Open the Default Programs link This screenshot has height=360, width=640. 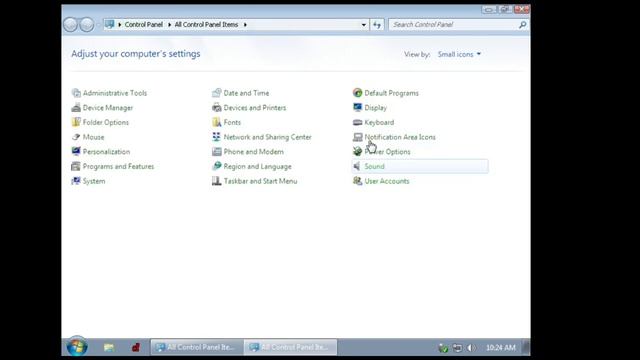(x=391, y=93)
